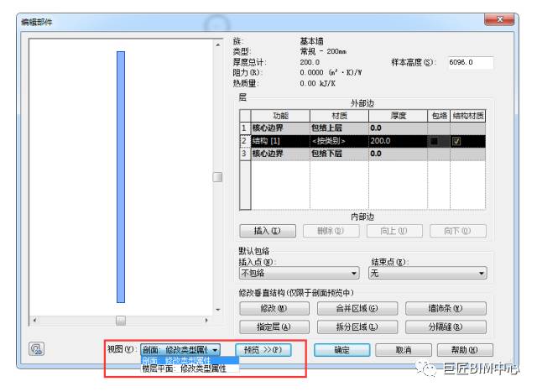The width and height of the screenshot is (537, 392).
Task: Click the 修改 button
Action: 274,308
